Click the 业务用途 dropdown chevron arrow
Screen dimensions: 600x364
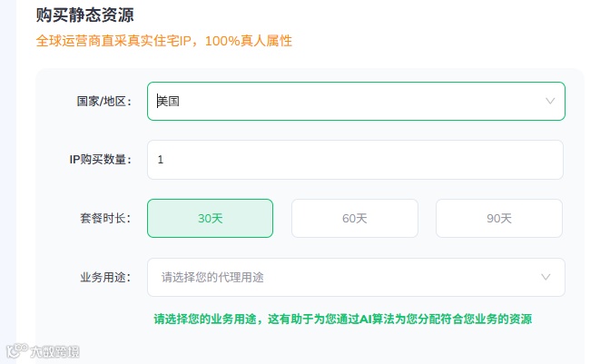click(x=546, y=277)
